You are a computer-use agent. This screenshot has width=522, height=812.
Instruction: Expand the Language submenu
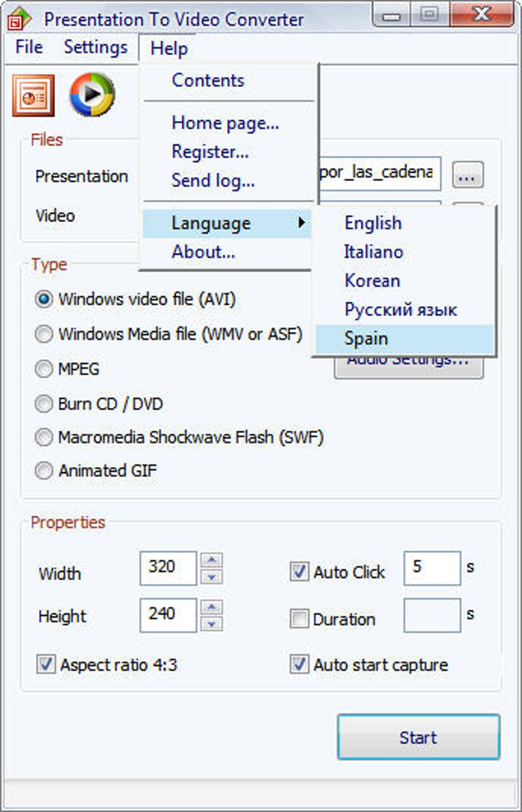point(227,223)
